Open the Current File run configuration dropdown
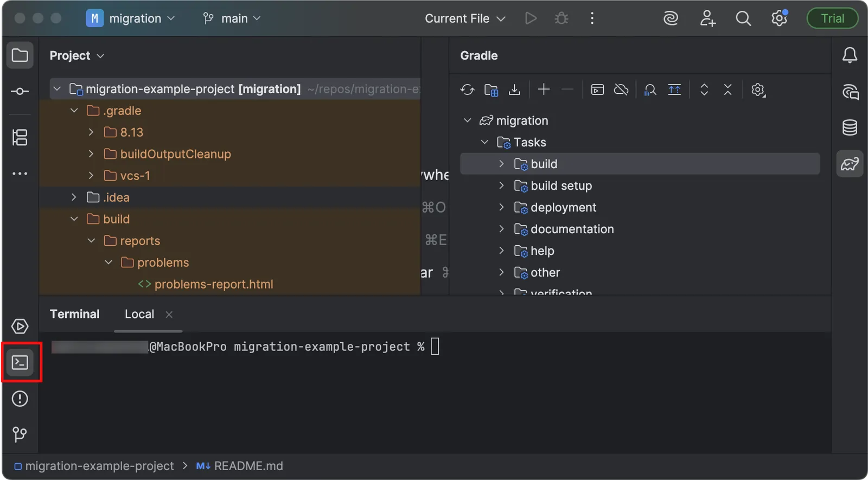The width and height of the screenshot is (868, 480). click(x=465, y=18)
